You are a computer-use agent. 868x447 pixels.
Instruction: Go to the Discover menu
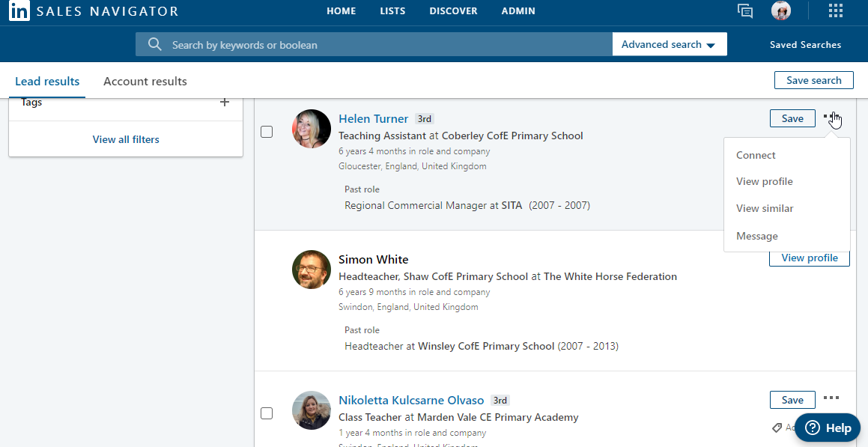[453, 11]
